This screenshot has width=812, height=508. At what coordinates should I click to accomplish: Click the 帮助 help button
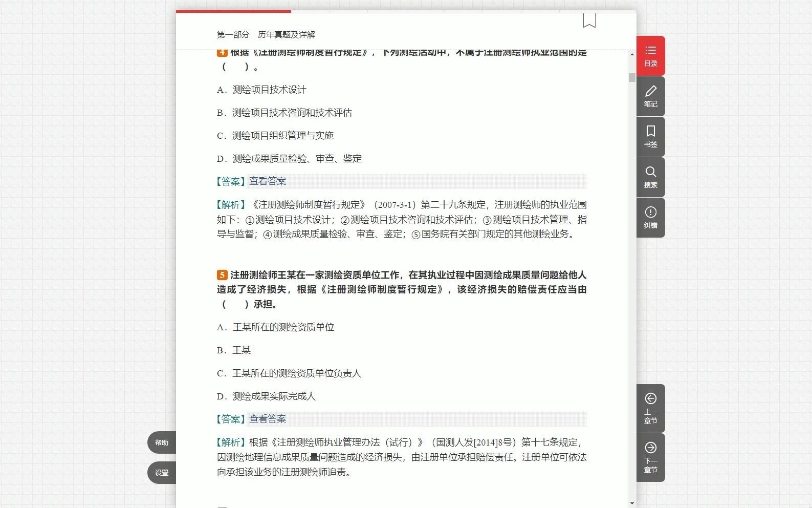coord(162,442)
